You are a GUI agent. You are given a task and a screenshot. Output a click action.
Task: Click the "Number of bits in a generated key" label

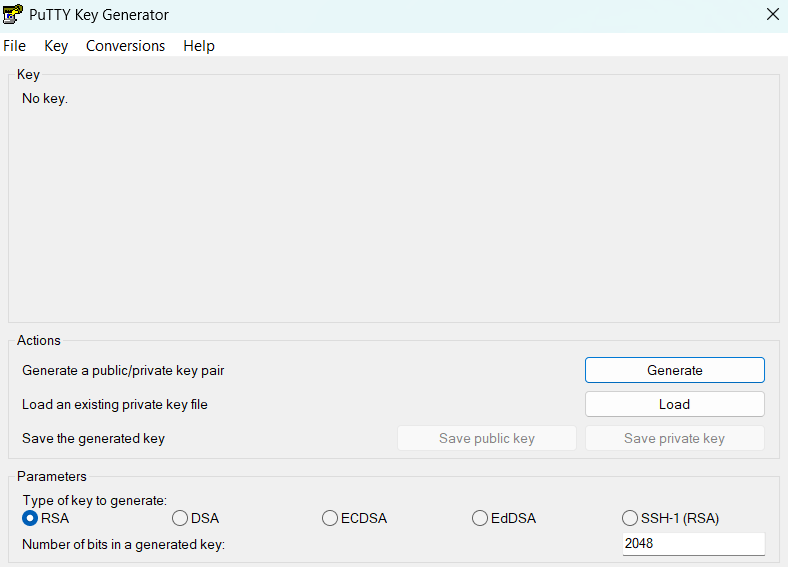(123, 544)
